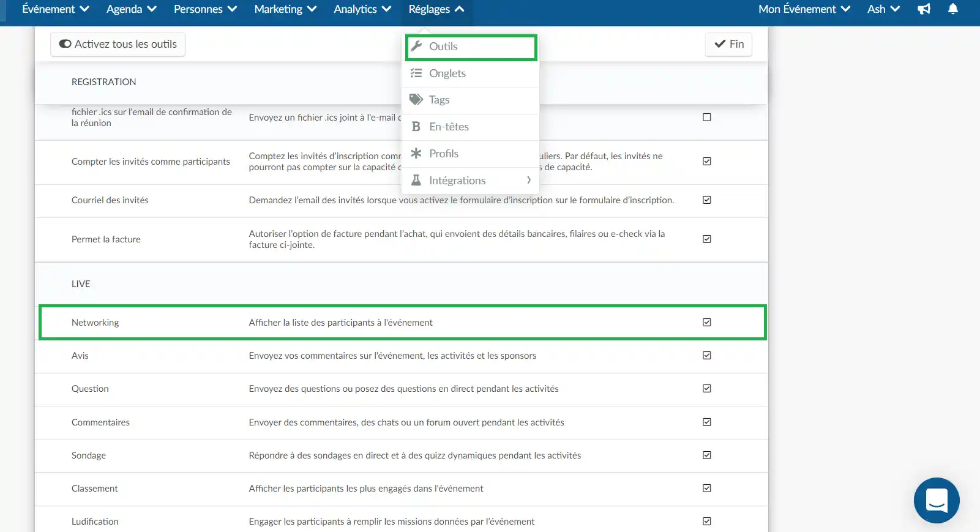Click the Ludification row label
The height and width of the screenshot is (532, 980).
[95, 522]
